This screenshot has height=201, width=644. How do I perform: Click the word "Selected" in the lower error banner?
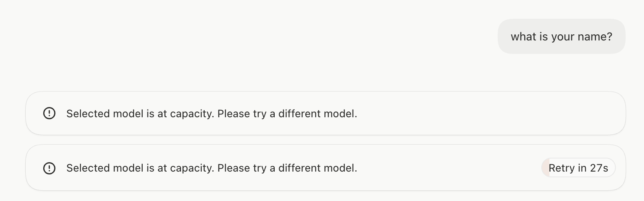click(88, 168)
